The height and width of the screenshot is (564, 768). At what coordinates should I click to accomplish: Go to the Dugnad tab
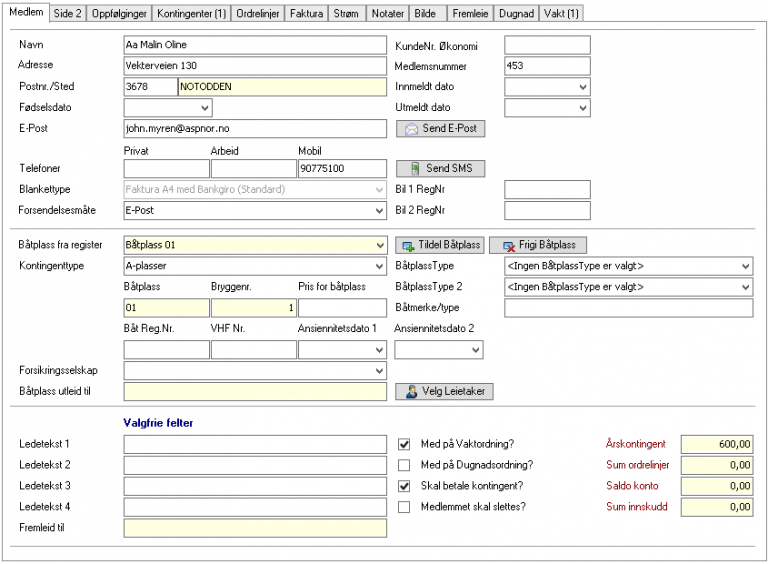click(x=516, y=13)
